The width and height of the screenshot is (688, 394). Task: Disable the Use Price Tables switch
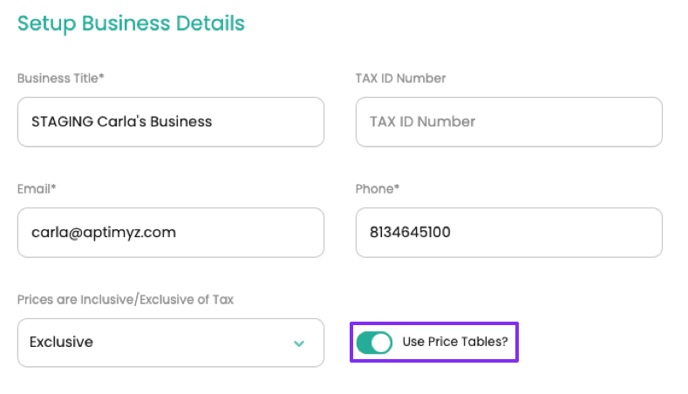tap(374, 342)
